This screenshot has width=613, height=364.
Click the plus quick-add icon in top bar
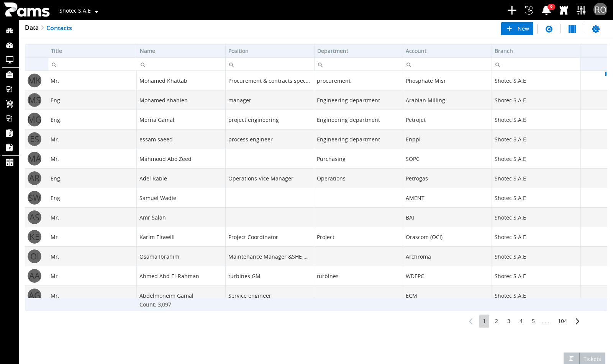(x=512, y=10)
